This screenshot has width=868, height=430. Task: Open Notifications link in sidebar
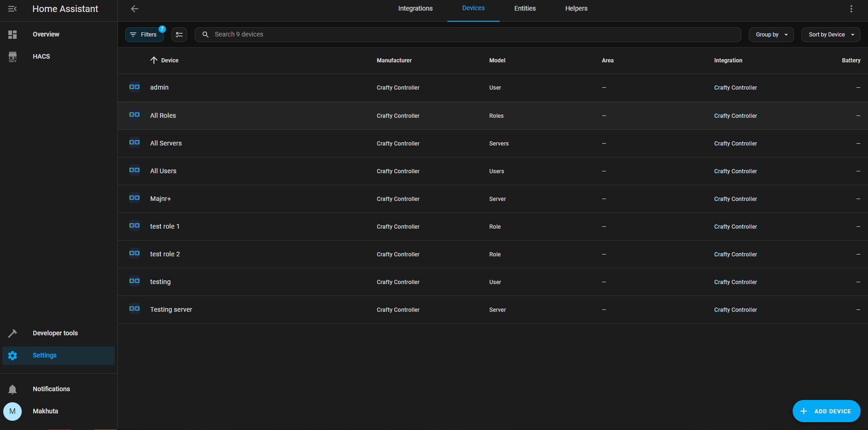tap(51, 389)
